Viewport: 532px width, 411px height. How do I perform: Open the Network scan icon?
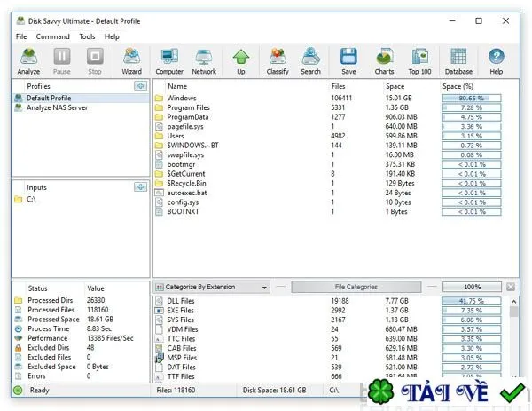pos(204,61)
